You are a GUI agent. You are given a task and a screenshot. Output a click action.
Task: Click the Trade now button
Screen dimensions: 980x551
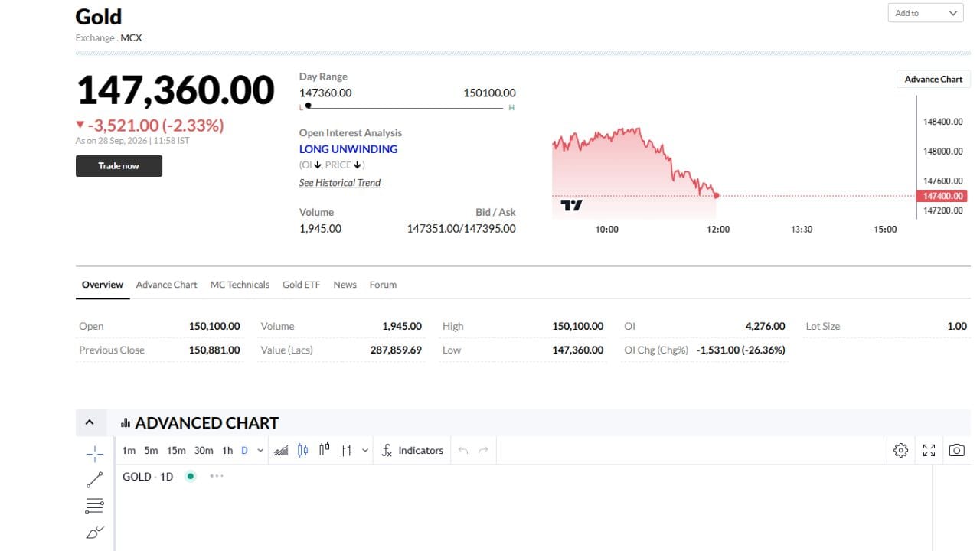tap(119, 166)
